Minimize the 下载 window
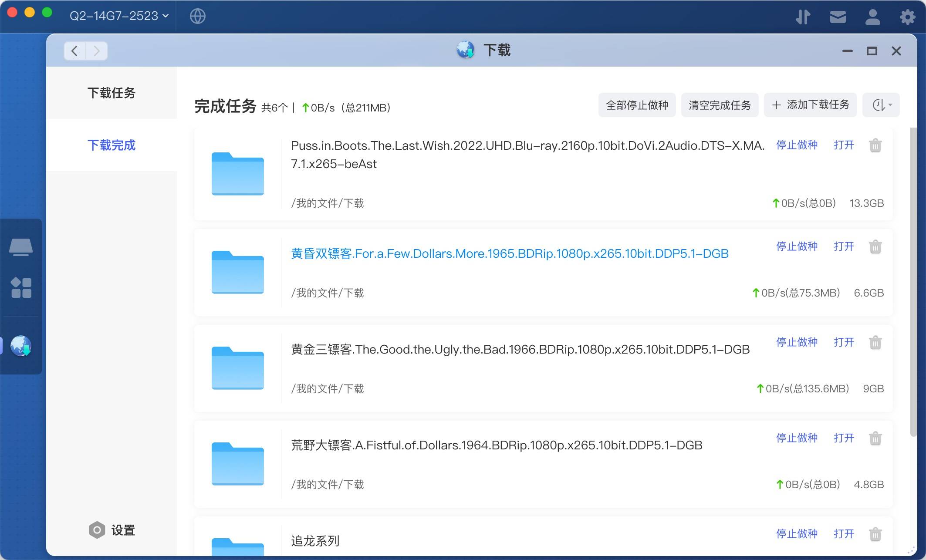 tap(847, 51)
